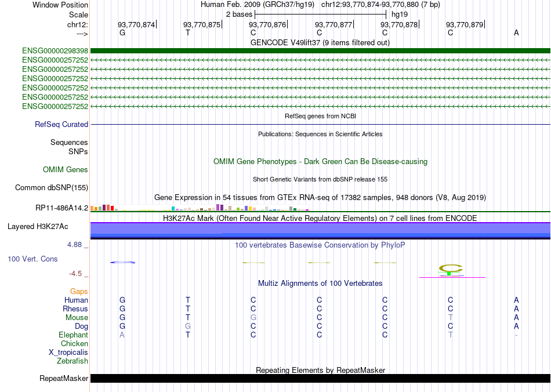The height and width of the screenshot is (392, 551).
Task: Open RefSeq genes from NCBI track title
Action: [x=320, y=116]
